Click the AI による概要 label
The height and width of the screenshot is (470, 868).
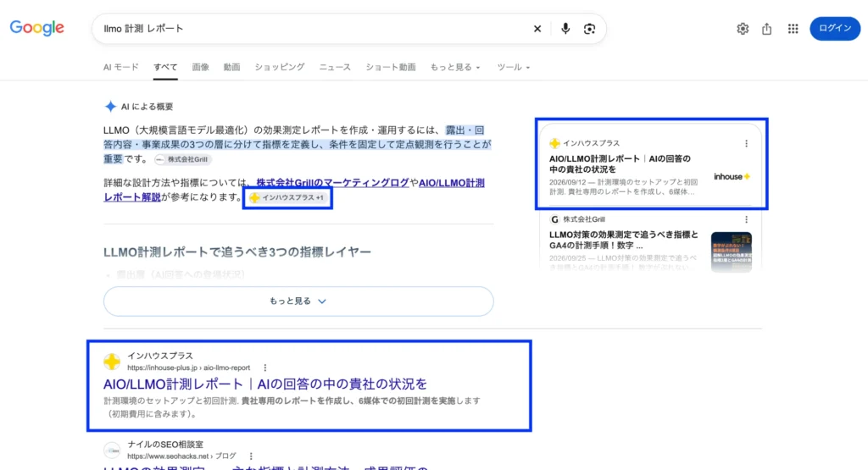point(147,106)
